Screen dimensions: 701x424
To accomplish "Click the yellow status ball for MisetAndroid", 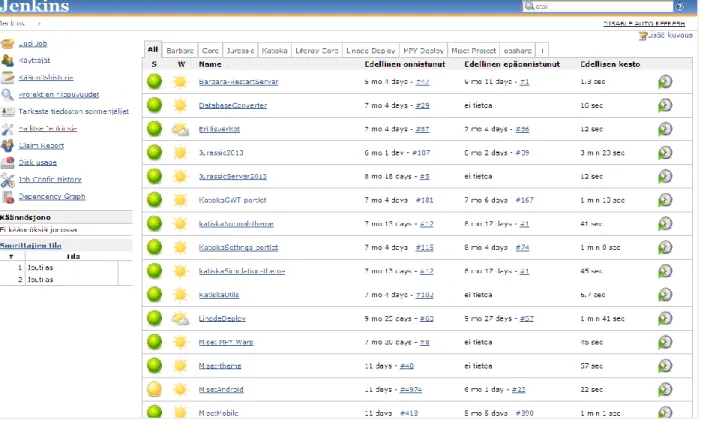I will 154,389.
